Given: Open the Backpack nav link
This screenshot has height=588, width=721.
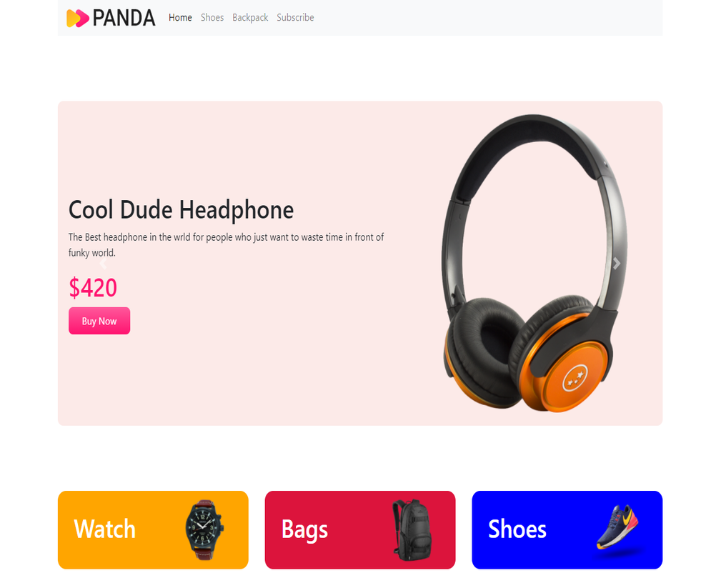Looking at the screenshot, I should point(250,17).
